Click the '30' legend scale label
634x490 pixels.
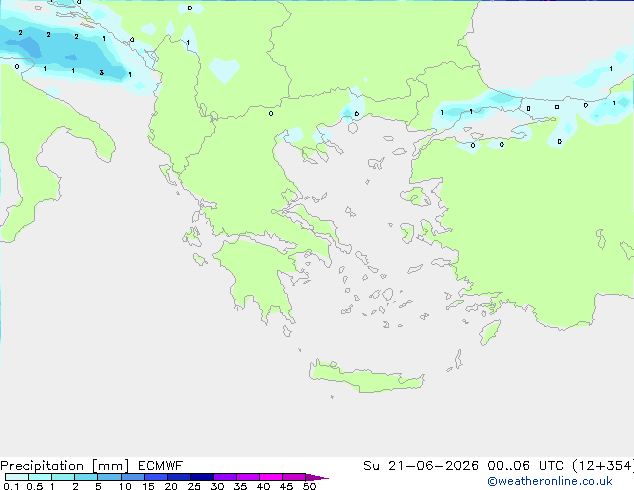click(x=217, y=486)
